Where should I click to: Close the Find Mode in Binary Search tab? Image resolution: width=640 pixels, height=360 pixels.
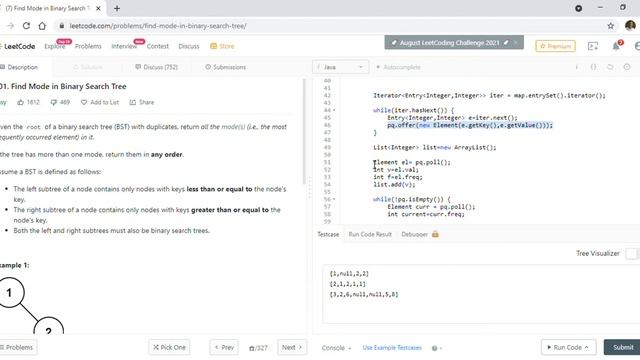[98, 8]
